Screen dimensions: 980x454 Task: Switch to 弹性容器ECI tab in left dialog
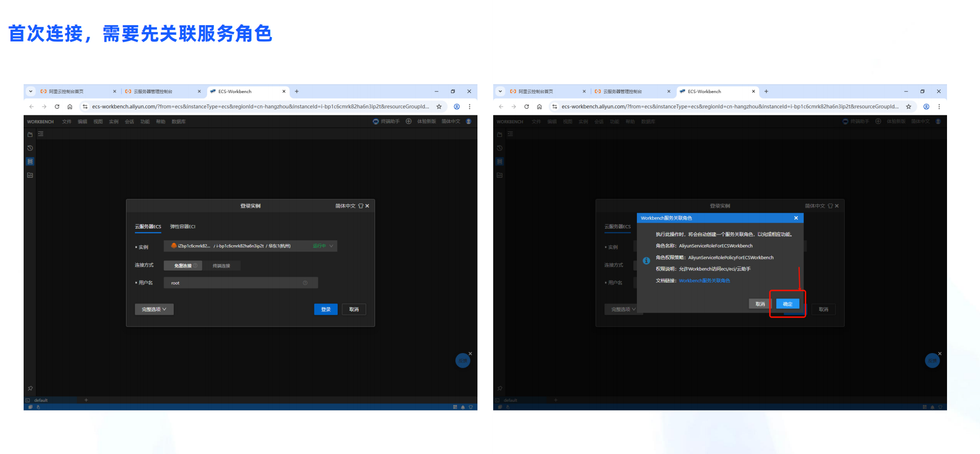(x=183, y=227)
